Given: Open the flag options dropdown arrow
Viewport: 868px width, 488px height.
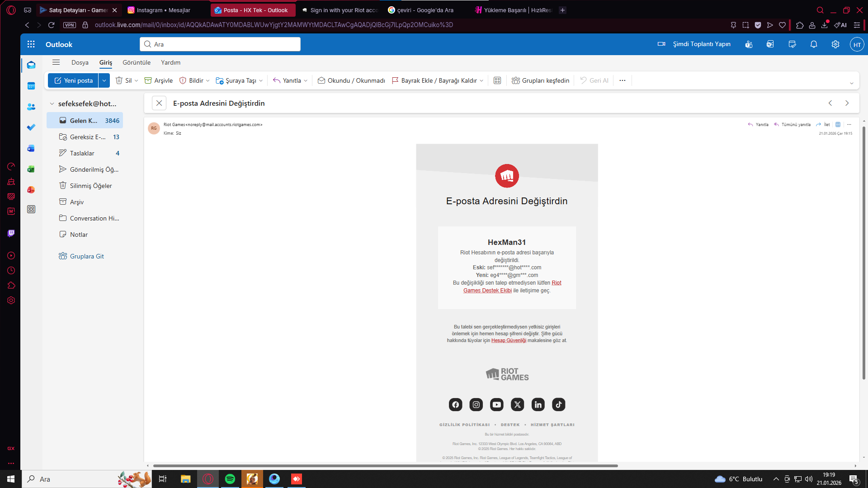Looking at the screenshot, I should click(482, 80).
